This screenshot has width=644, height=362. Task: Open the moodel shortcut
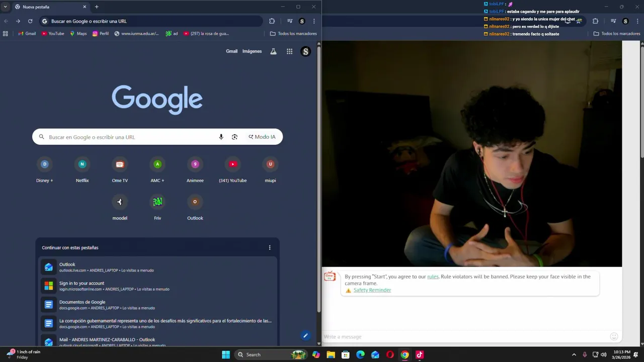click(x=120, y=208)
